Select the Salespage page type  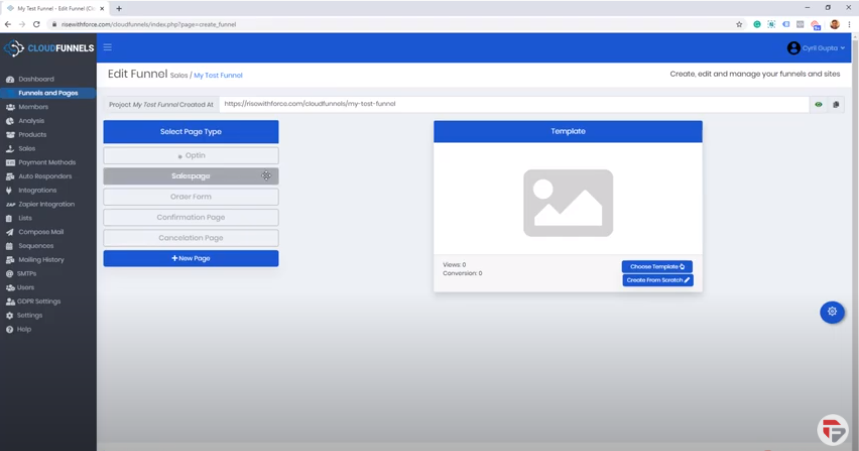190,176
